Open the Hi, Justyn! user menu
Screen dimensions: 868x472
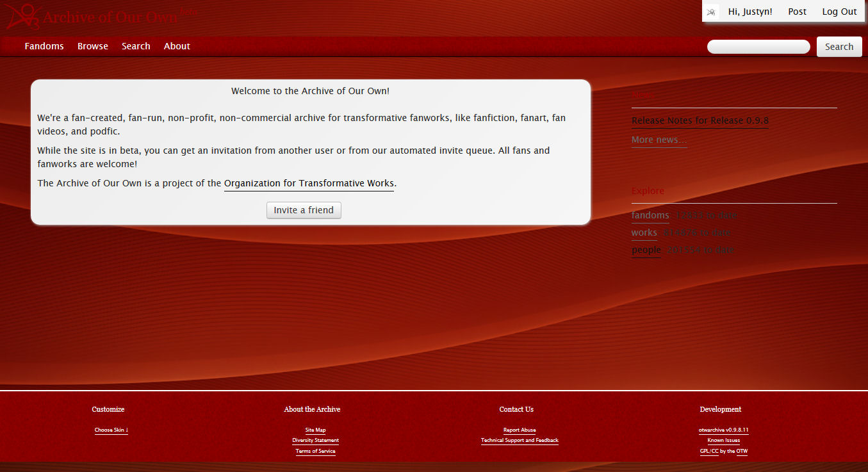750,12
